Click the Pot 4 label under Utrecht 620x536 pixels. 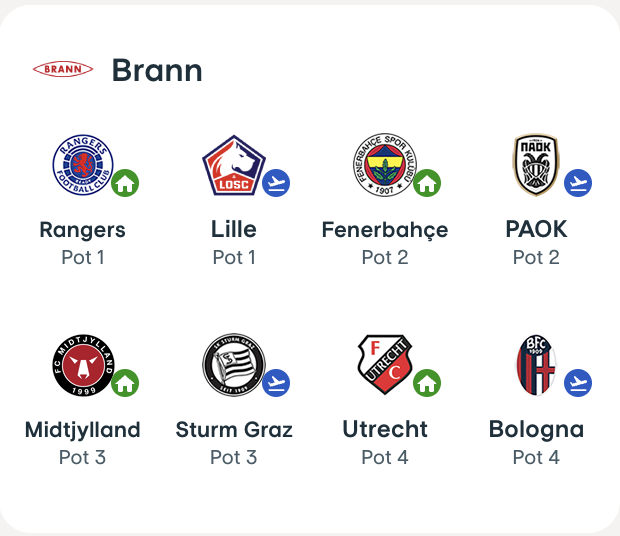(x=385, y=457)
